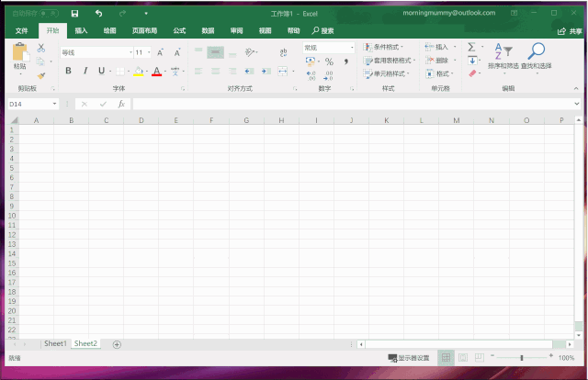
Task: Decrease font size with smaller A
Action: (177, 52)
